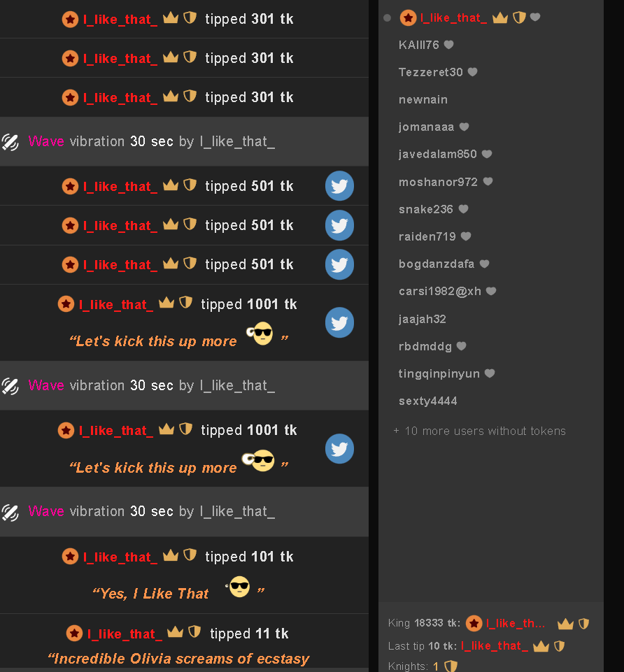Viewport: 624px width, 672px height.
Task: Click the star badge beside I_like_that_ in user list
Action: (x=408, y=18)
